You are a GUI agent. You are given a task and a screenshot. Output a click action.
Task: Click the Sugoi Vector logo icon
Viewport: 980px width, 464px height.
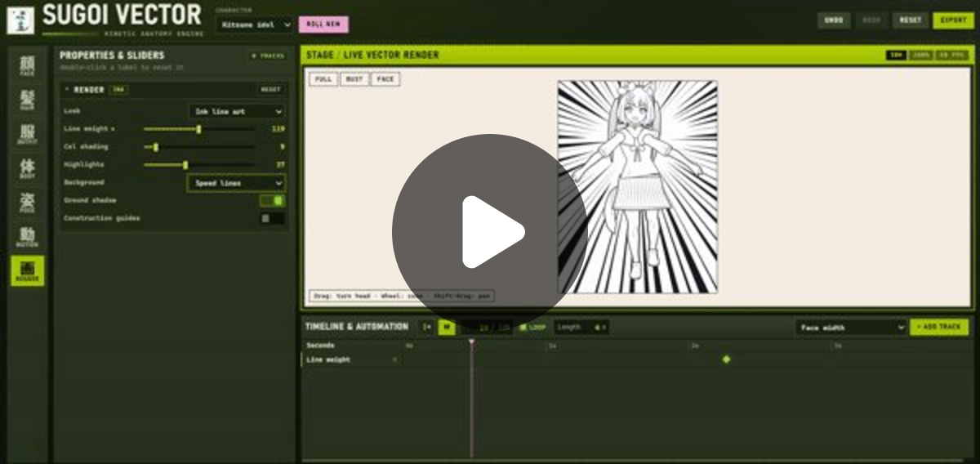pyautogui.click(x=20, y=20)
